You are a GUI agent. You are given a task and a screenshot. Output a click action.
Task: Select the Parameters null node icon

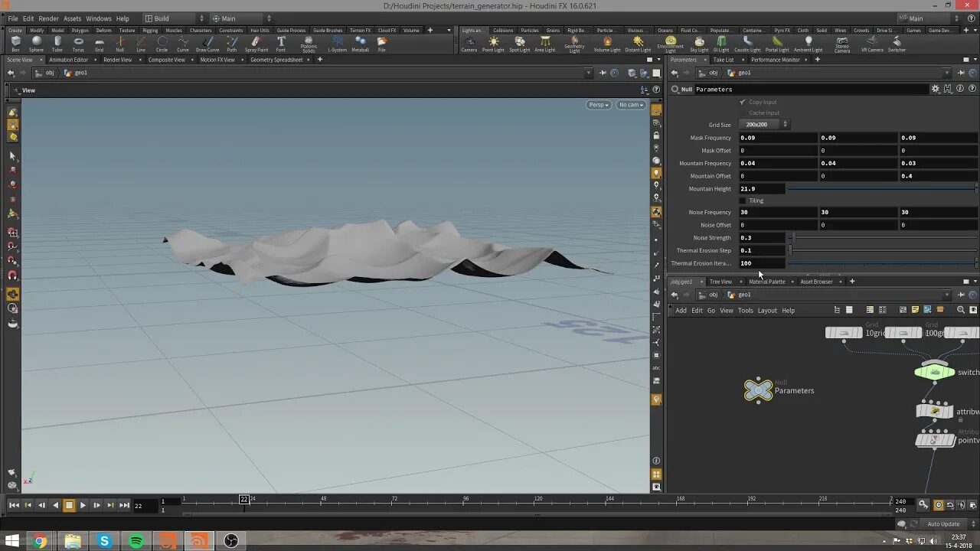[x=758, y=390]
